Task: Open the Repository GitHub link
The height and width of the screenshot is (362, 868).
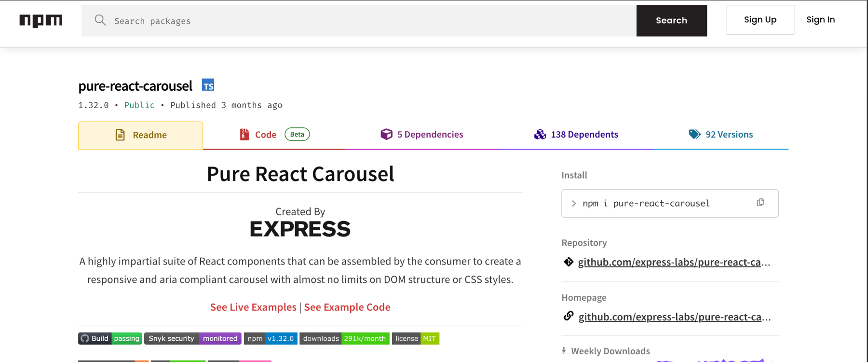Action: [x=674, y=262]
